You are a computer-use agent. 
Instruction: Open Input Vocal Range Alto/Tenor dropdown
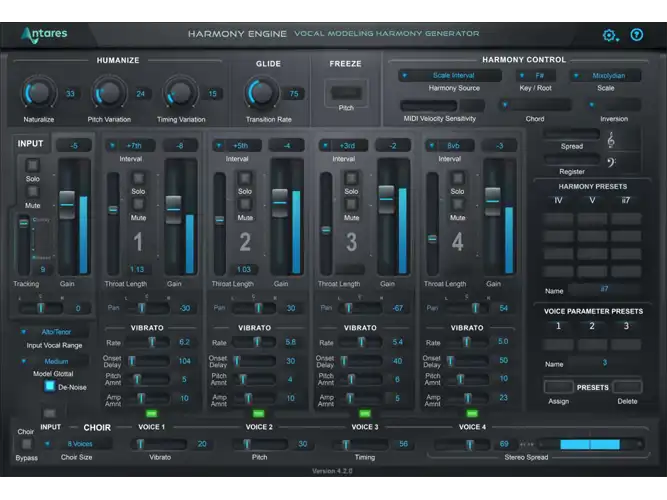tap(53, 332)
